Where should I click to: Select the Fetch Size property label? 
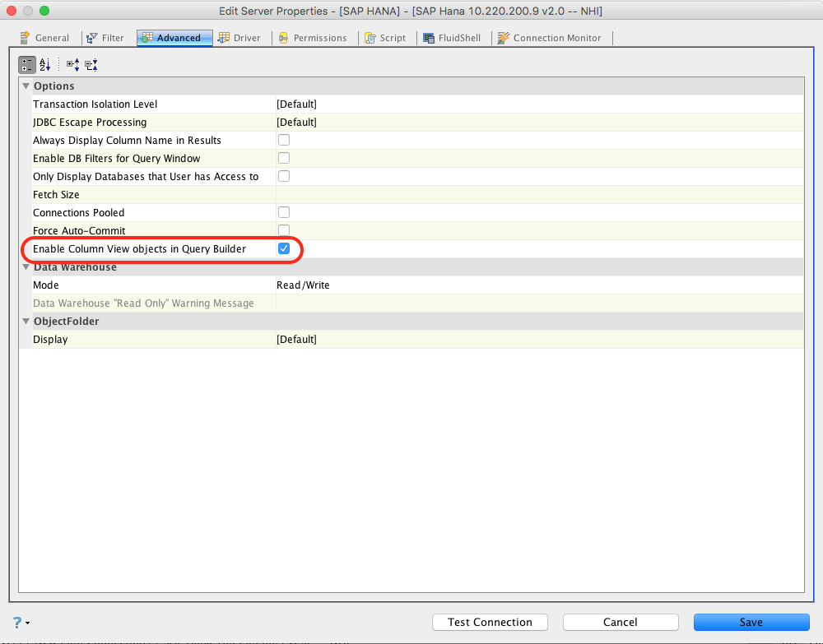tap(56, 195)
